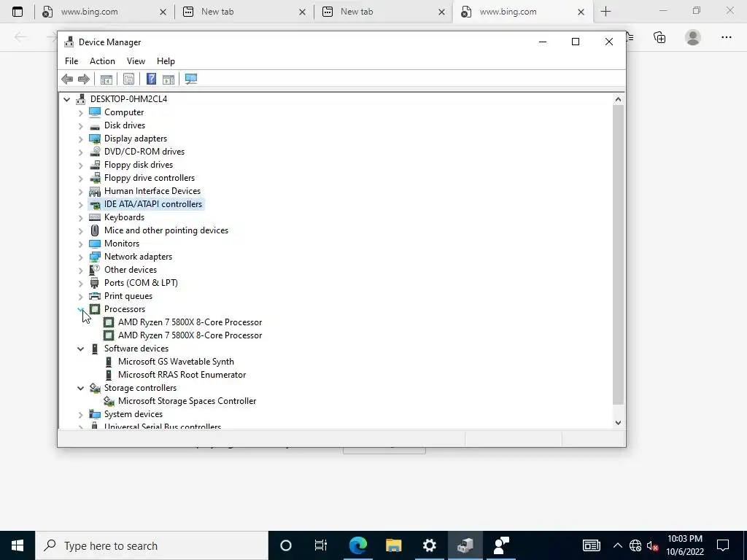Click the mouse icon for pointing devices

coord(95,230)
